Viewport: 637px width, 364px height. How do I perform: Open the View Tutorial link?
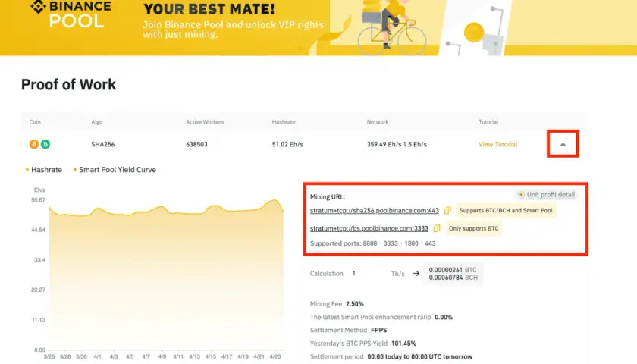pyautogui.click(x=498, y=144)
